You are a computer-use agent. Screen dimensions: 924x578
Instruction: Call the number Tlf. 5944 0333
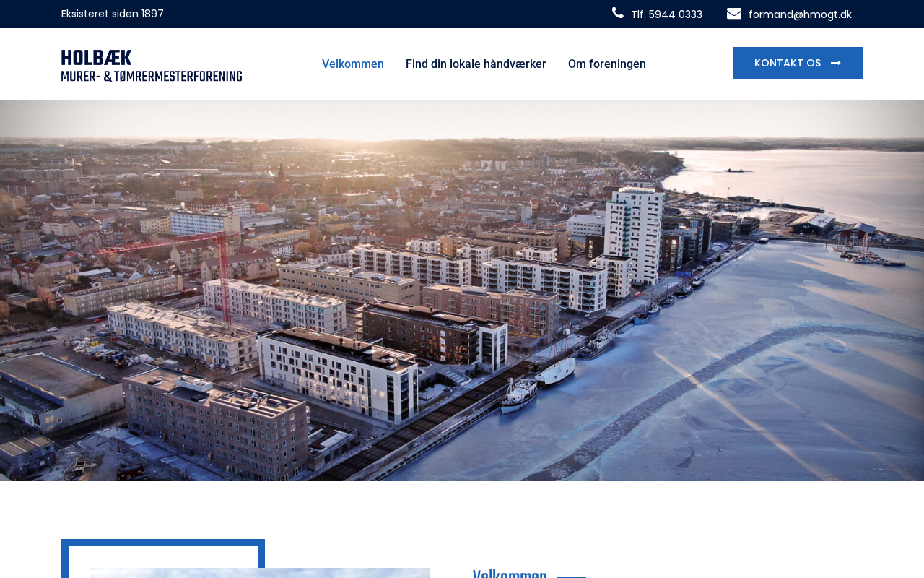coord(666,14)
